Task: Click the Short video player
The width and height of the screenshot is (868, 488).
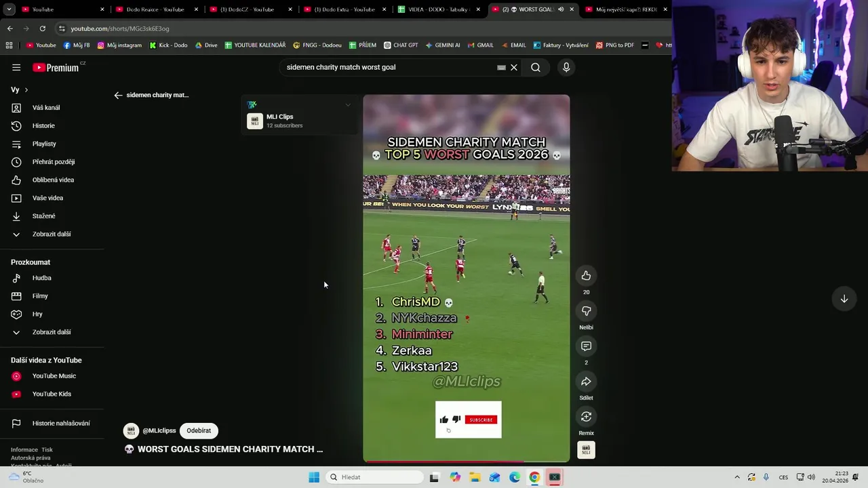Action: click(x=466, y=278)
